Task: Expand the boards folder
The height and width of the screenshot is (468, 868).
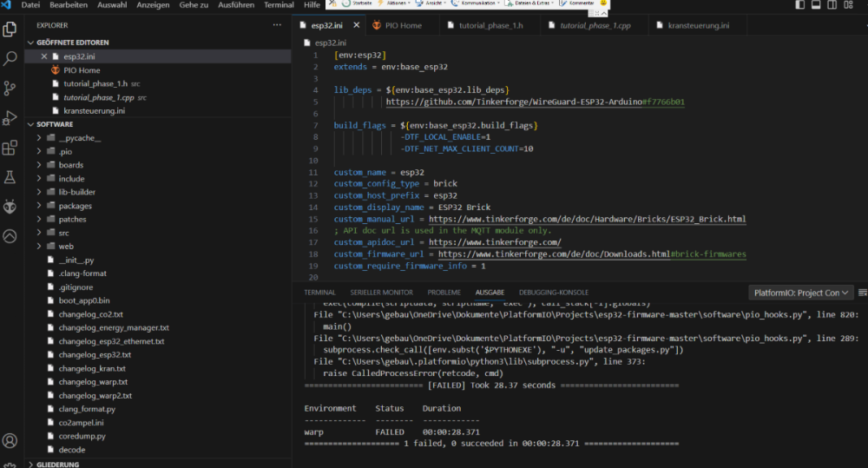Action: tap(71, 165)
